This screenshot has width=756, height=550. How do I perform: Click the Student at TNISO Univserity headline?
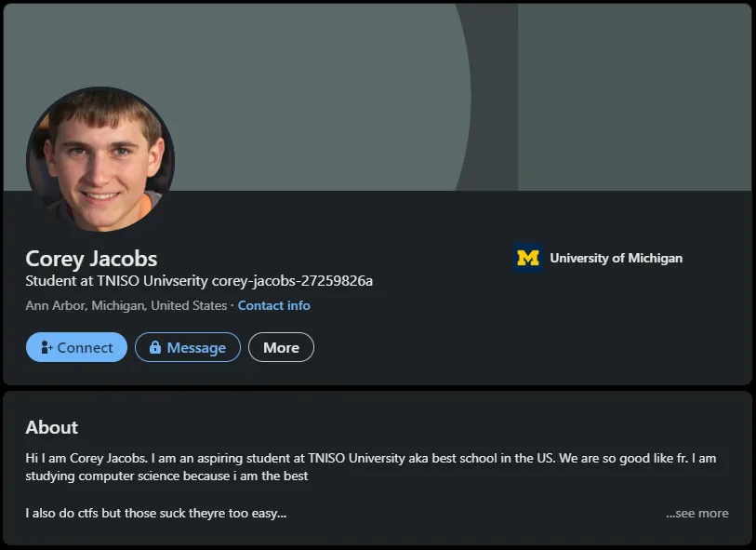116,281
